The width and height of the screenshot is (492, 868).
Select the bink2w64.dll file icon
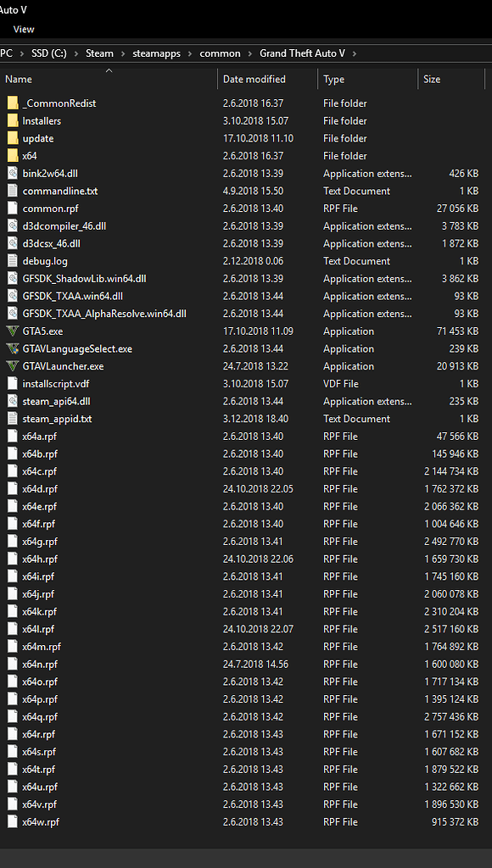pyautogui.click(x=12, y=173)
